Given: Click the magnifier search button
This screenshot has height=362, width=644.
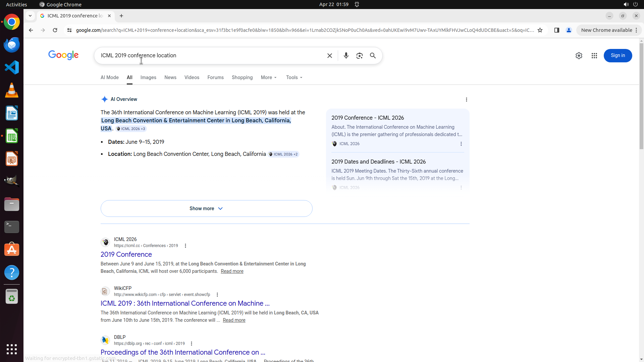Looking at the screenshot, I should (373, 56).
